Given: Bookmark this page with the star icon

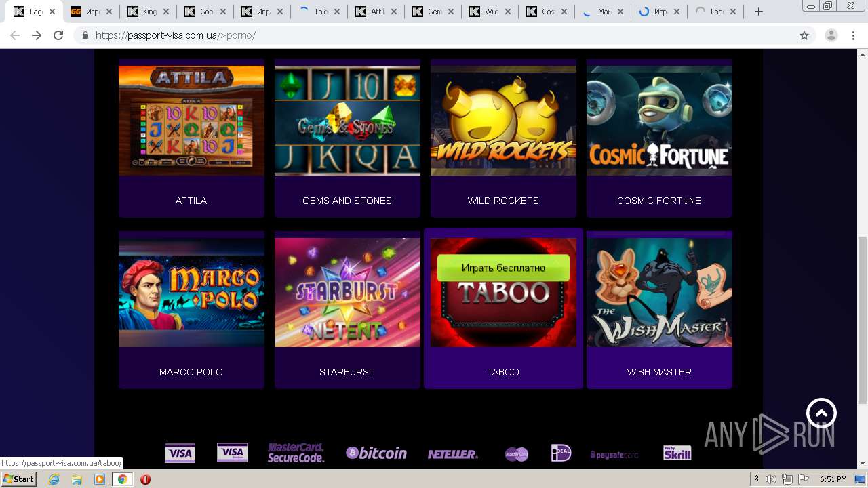Looking at the screenshot, I should [x=804, y=35].
